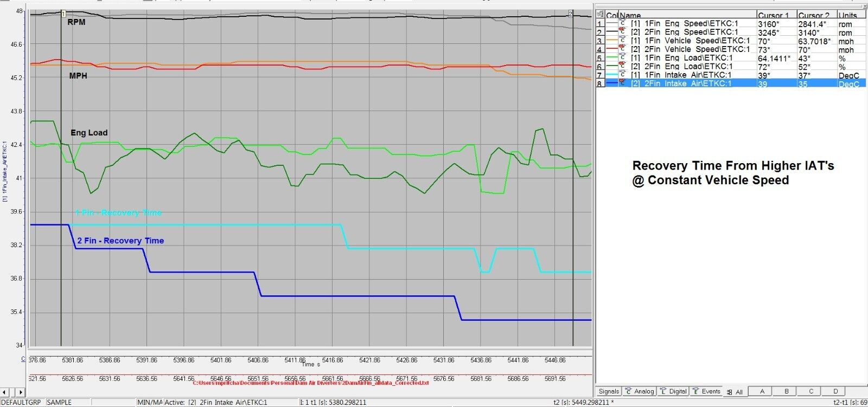Click the left scroll arrow below the chart
Screen dimensions: 868x407
[x=6, y=392]
